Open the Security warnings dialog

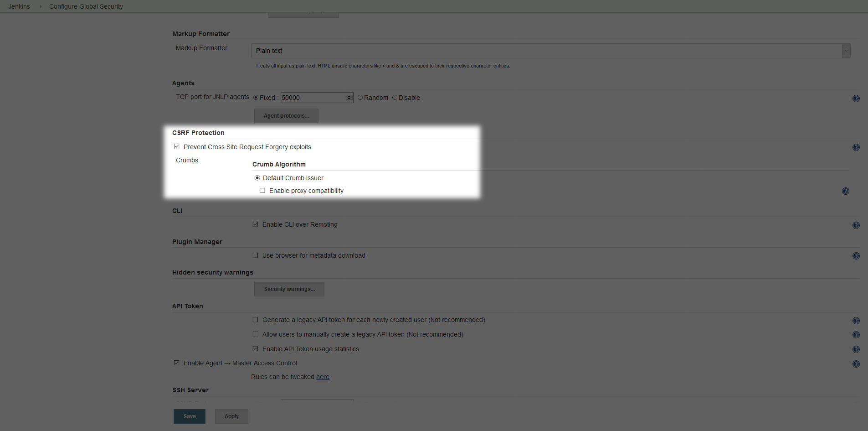[x=289, y=289]
